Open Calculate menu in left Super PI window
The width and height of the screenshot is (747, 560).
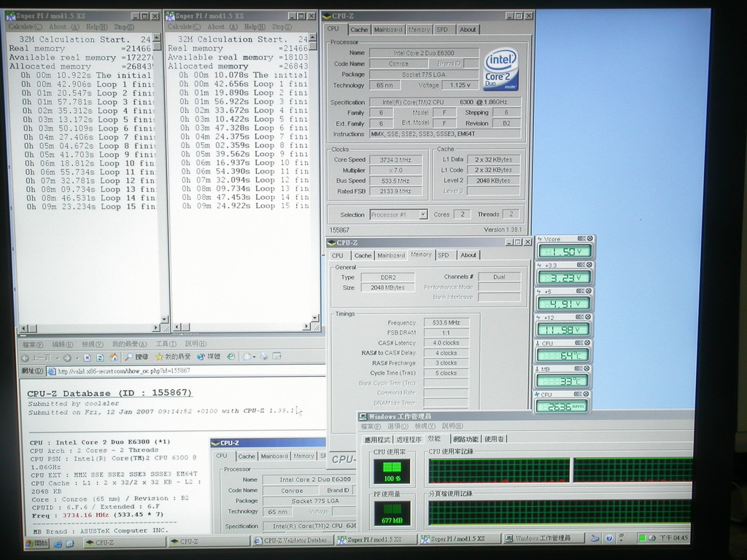[x=26, y=27]
